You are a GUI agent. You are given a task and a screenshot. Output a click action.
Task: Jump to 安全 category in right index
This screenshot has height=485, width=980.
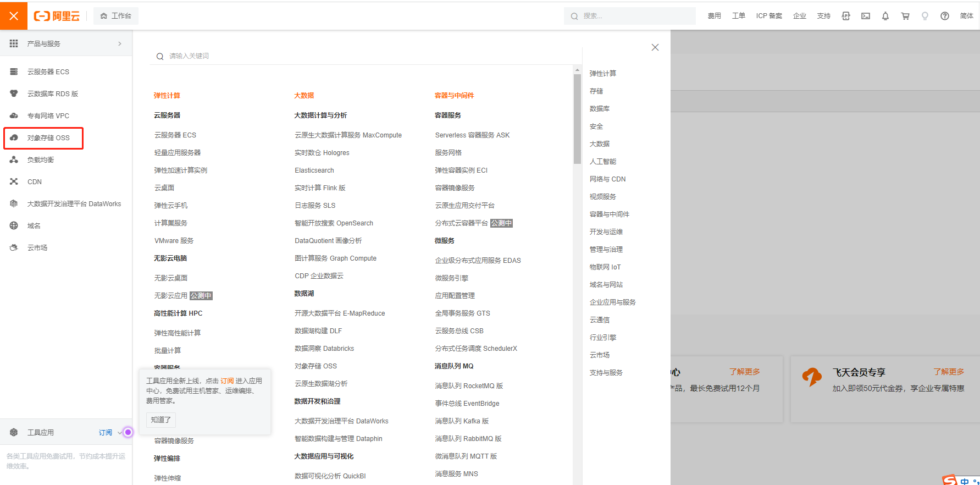(x=596, y=126)
